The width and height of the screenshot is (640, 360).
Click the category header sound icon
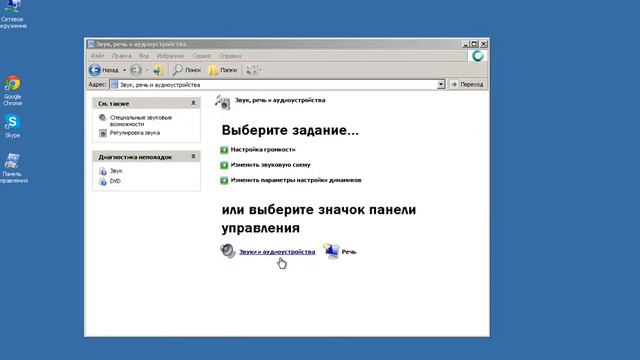point(223,102)
